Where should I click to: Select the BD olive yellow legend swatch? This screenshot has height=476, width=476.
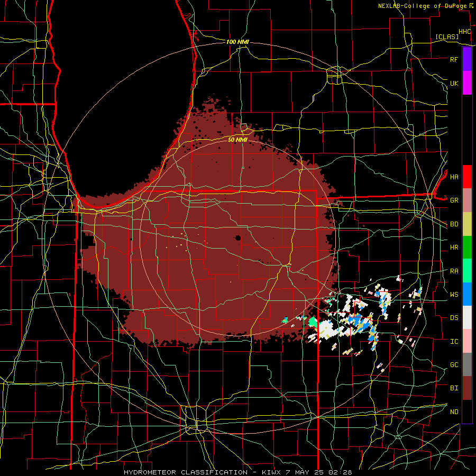(x=467, y=224)
